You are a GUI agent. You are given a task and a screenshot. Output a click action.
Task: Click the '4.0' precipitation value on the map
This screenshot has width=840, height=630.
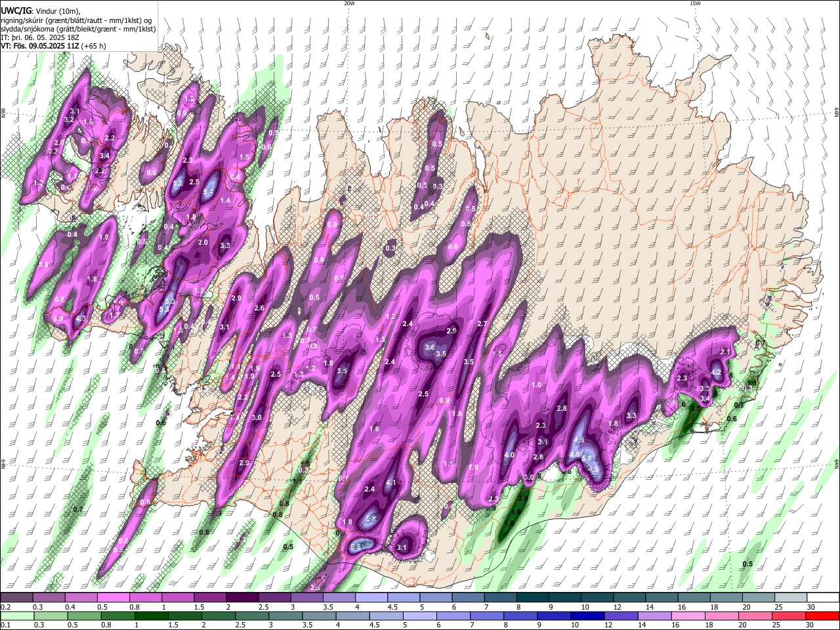pyautogui.click(x=509, y=455)
